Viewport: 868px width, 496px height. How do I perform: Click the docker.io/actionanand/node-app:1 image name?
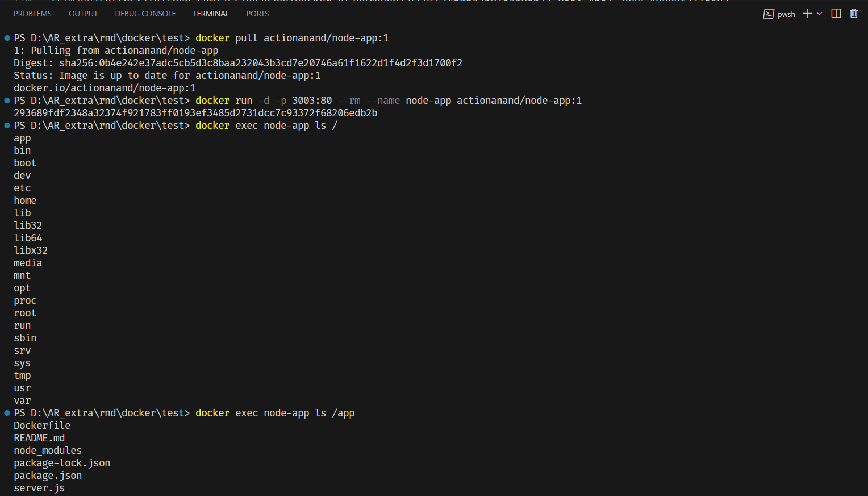[x=105, y=87]
